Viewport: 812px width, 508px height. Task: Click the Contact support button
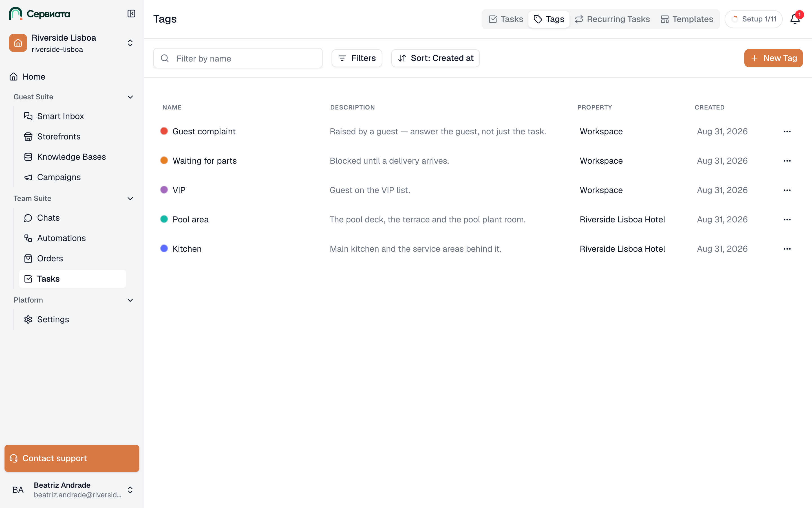pyautogui.click(x=72, y=458)
